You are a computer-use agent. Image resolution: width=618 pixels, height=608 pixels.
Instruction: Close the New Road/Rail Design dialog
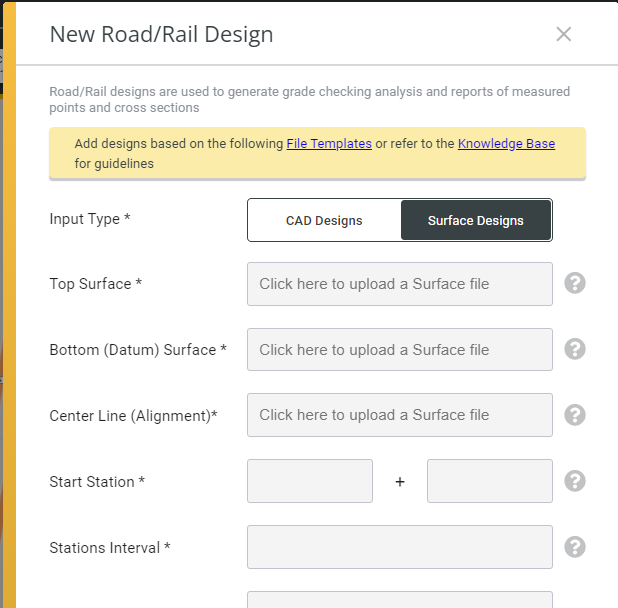pos(564,34)
